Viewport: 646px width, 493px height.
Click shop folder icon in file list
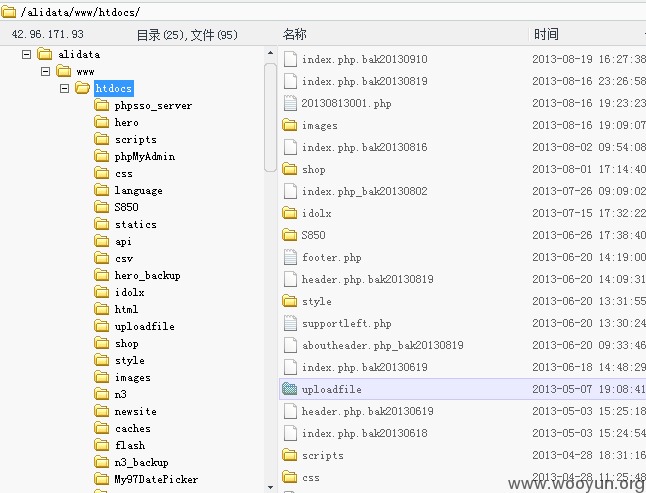290,169
